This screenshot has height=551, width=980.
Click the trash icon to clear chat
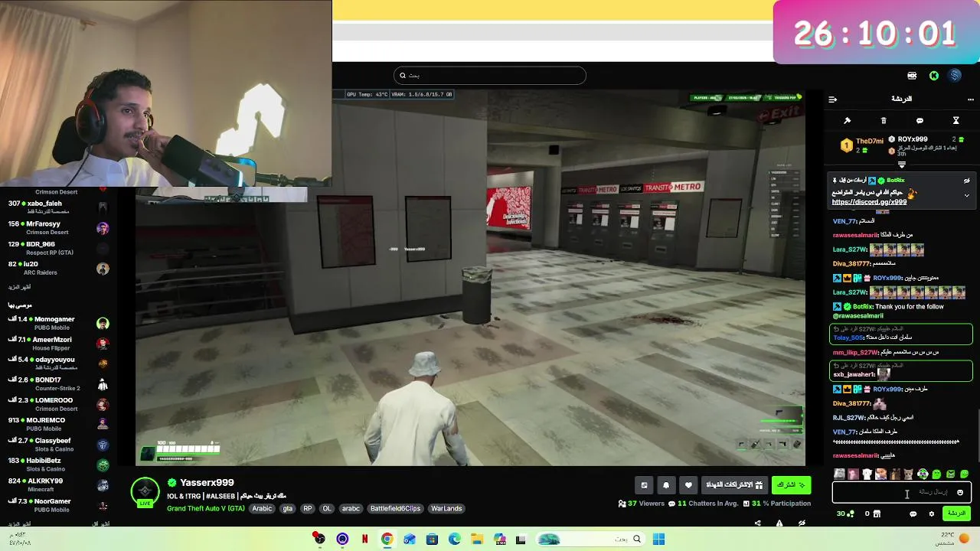884,121
